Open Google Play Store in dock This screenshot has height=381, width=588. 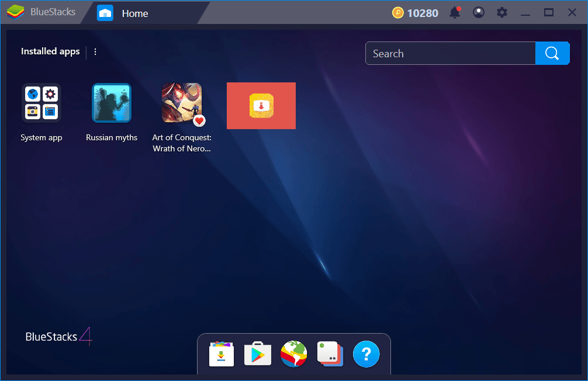pyautogui.click(x=258, y=354)
